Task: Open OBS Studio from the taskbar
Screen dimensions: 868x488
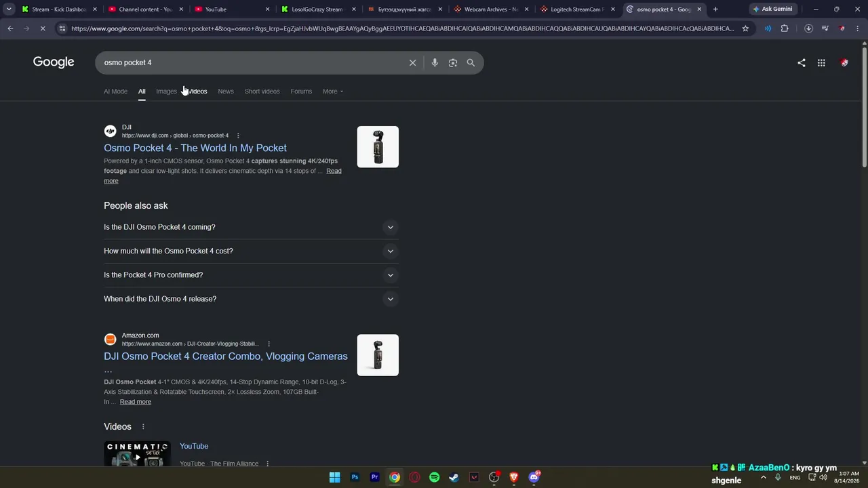Action: (x=494, y=477)
